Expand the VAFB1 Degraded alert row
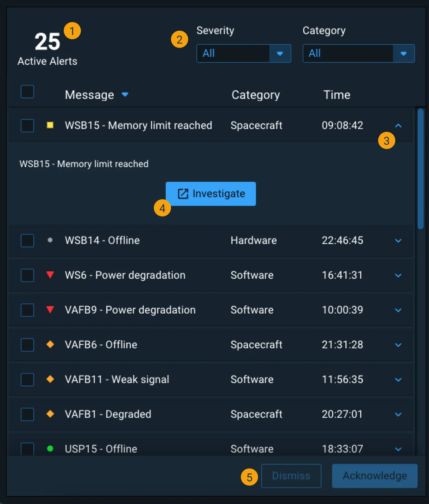This screenshot has height=504, width=429. [x=398, y=414]
